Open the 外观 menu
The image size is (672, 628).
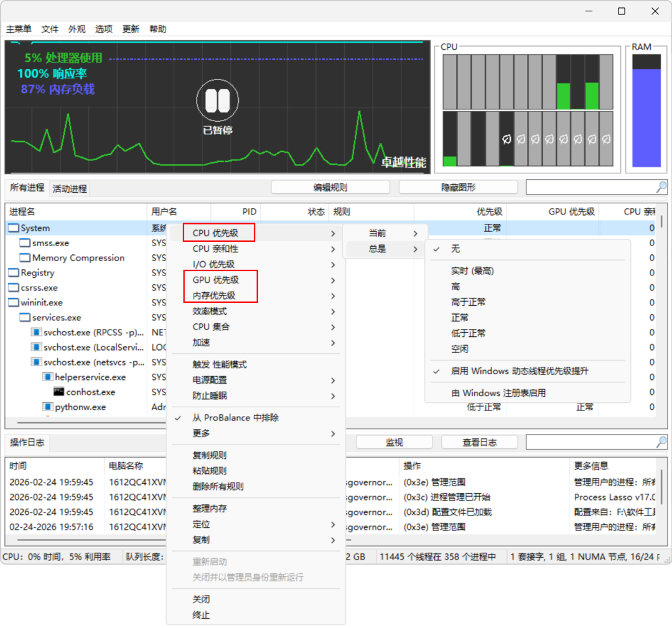[77, 29]
